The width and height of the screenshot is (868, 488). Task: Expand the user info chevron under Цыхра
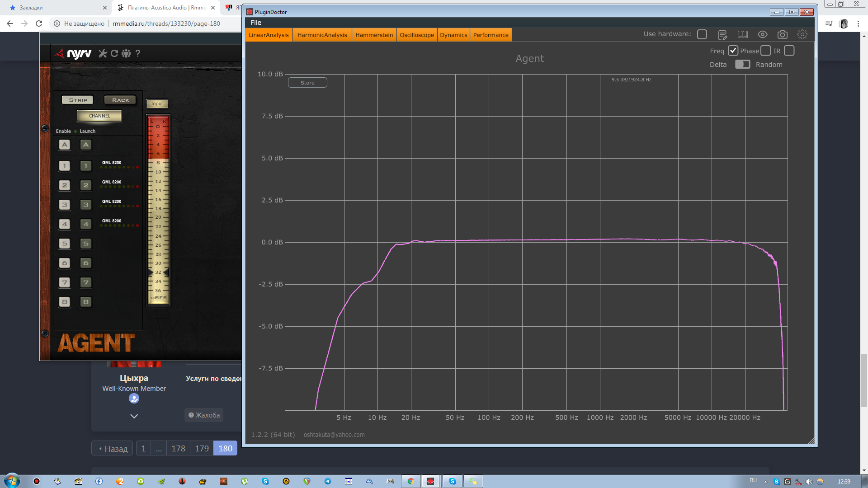[134, 416]
